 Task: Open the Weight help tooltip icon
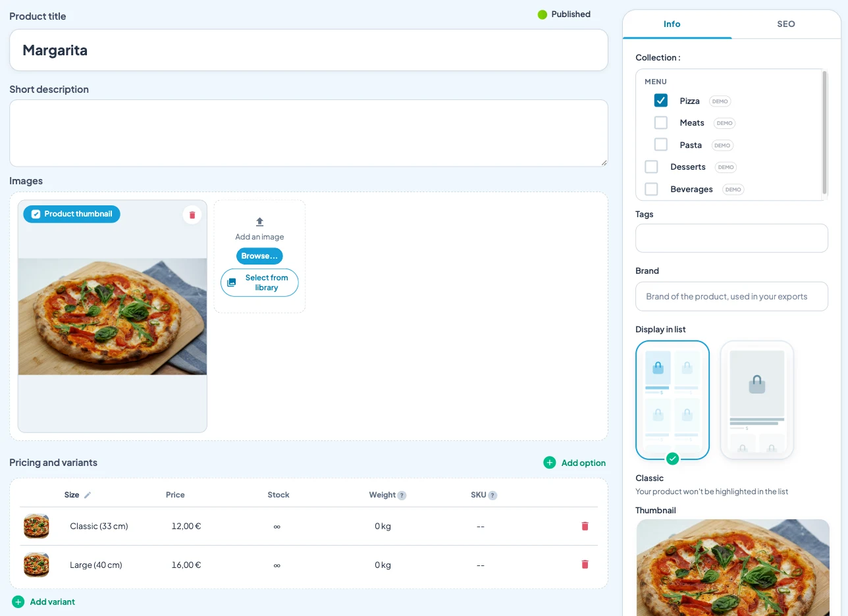pos(402,496)
